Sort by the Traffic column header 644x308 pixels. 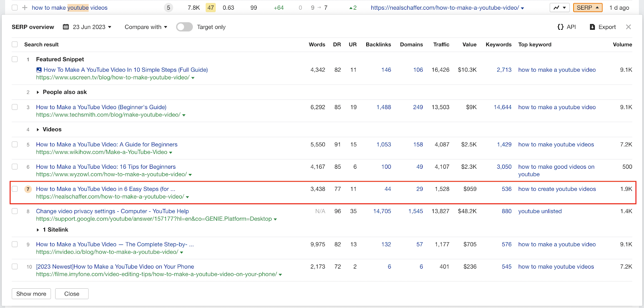[441, 44]
